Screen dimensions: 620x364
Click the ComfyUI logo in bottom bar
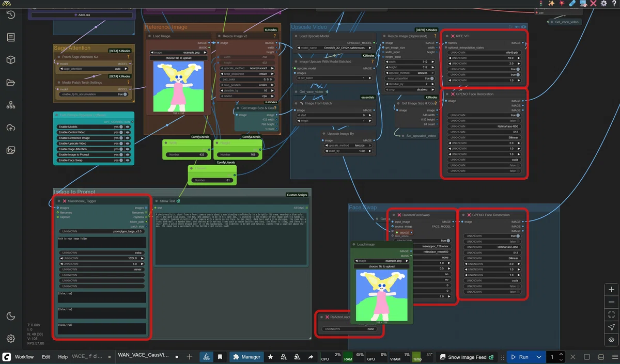pyautogui.click(x=7, y=357)
